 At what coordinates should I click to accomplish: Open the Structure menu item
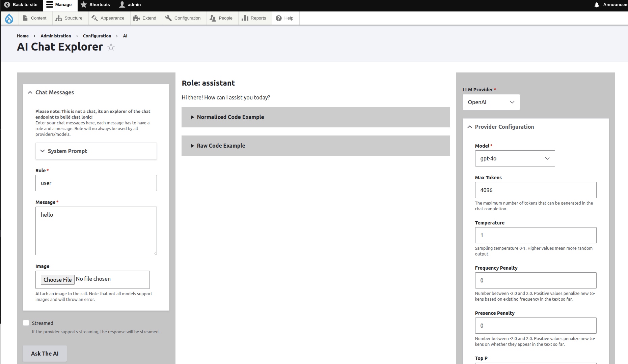(69, 18)
